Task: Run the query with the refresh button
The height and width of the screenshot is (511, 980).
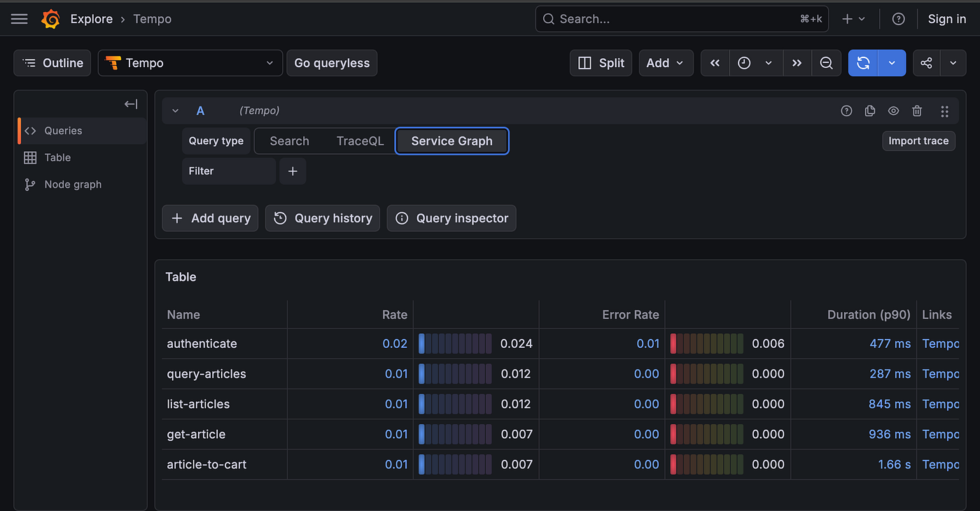Action: (863, 63)
